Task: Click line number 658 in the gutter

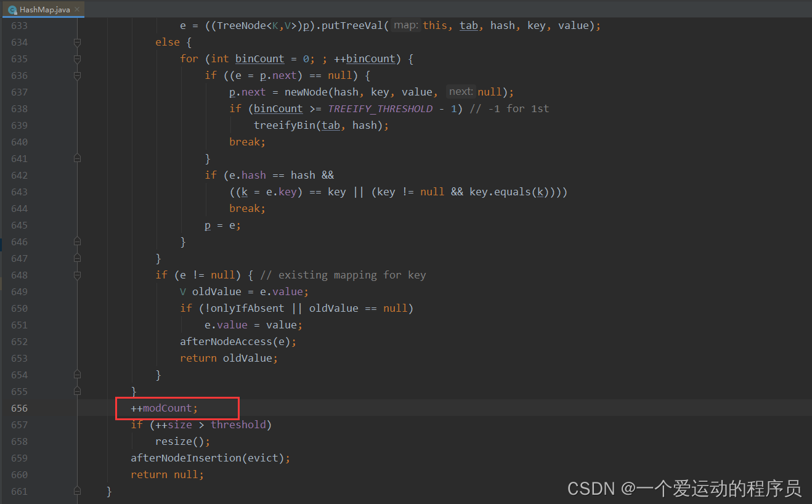Action: [x=19, y=441]
